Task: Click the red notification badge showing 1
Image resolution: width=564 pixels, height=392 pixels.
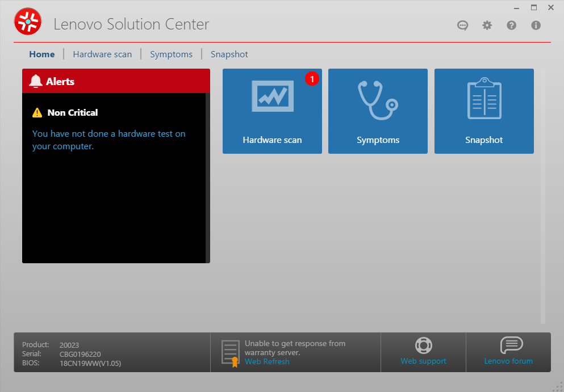Action: (312, 79)
